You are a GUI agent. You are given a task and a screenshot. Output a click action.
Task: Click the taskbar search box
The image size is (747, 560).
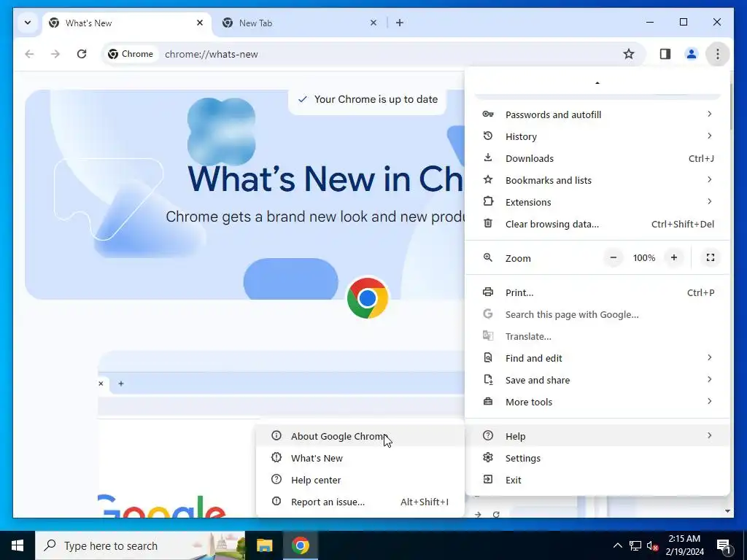pos(140,545)
